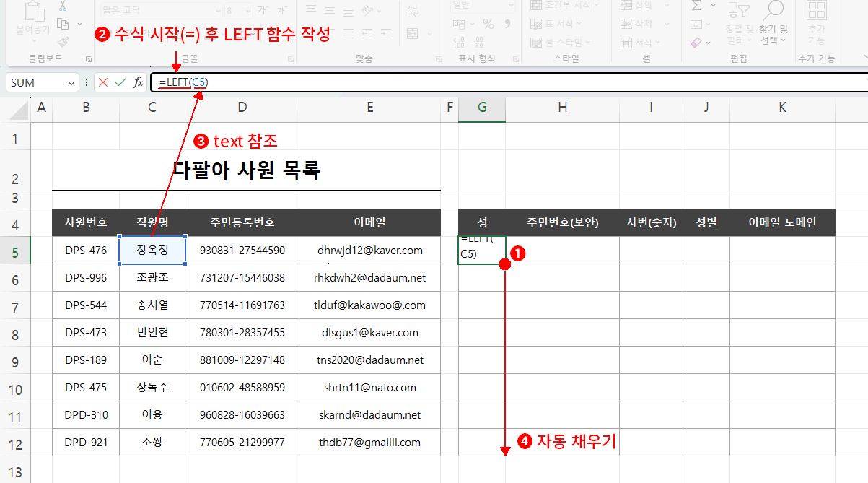Click the Copy icon in clipboard group

pyautogui.click(x=61, y=24)
